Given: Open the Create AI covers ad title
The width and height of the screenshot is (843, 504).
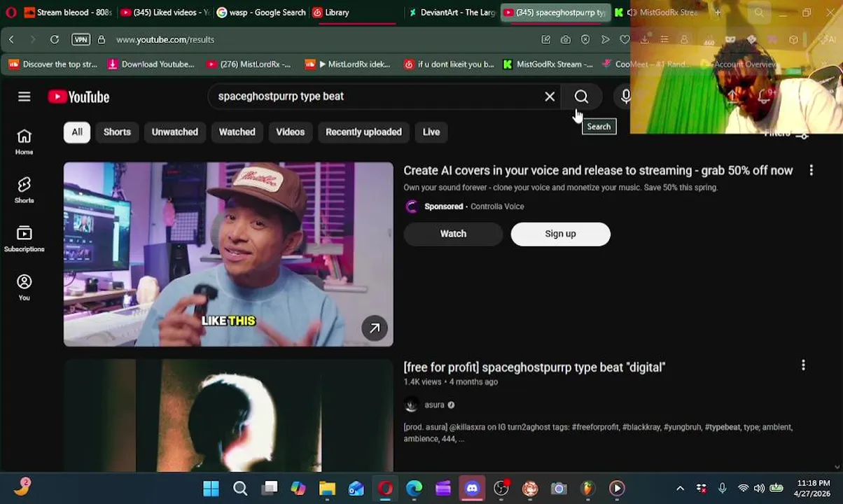Looking at the screenshot, I should click(x=598, y=170).
